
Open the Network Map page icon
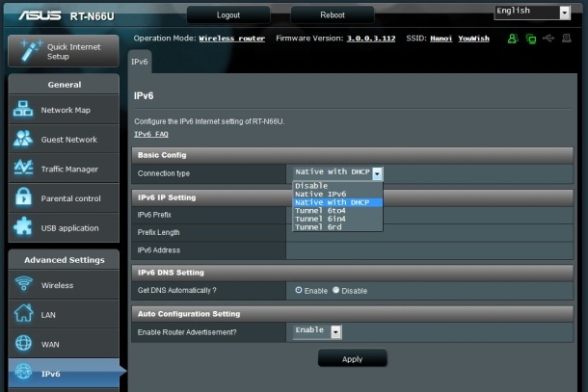(x=24, y=110)
